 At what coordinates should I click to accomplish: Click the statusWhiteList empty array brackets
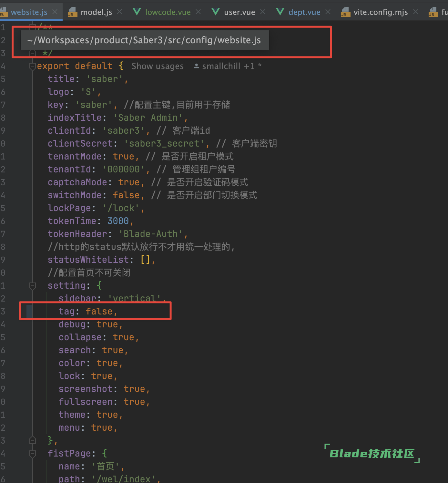145,260
